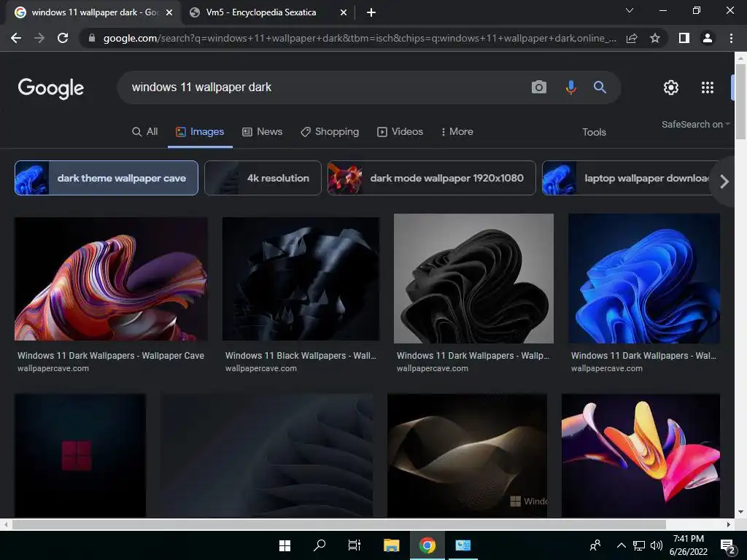This screenshot has height=560, width=747.
Task: Close the 'windows 11 wallpaper dark' tab
Action: pos(169,12)
